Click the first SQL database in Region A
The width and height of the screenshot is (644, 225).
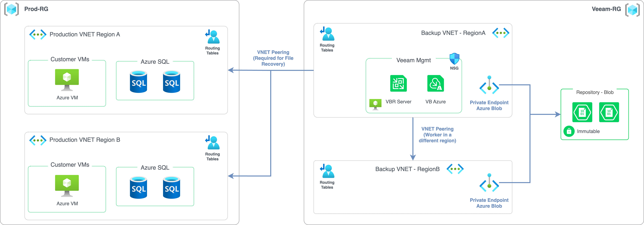pyautogui.click(x=138, y=82)
